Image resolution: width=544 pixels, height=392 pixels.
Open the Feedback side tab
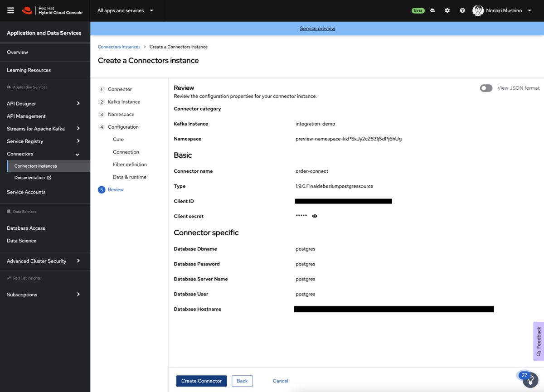(x=539, y=341)
